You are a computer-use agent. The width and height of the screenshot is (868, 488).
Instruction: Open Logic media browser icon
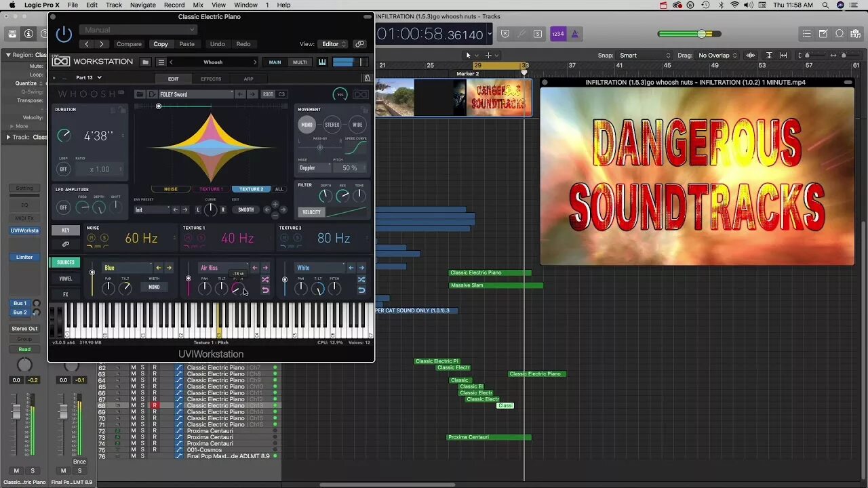tap(856, 34)
